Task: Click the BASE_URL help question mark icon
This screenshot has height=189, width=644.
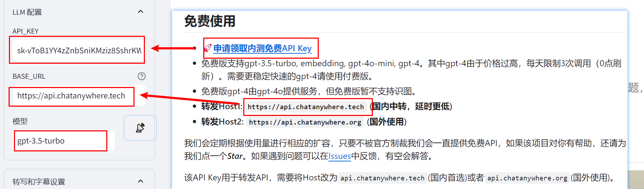Action: 142,76
